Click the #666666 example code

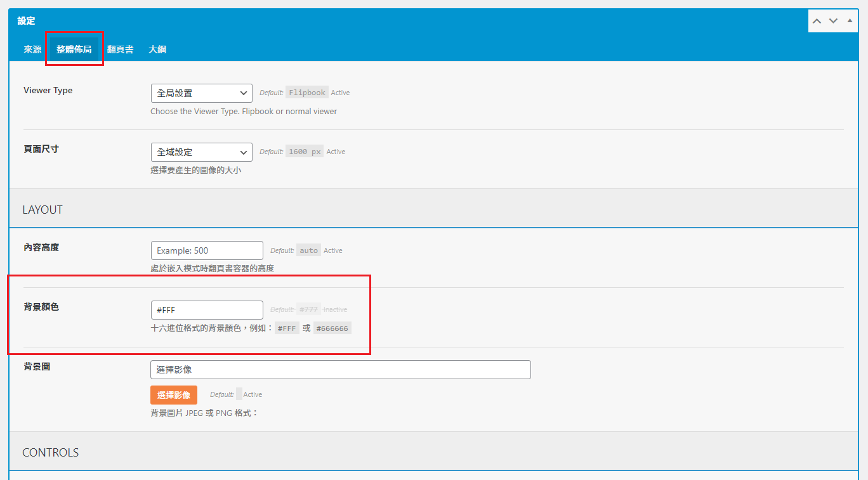332,328
